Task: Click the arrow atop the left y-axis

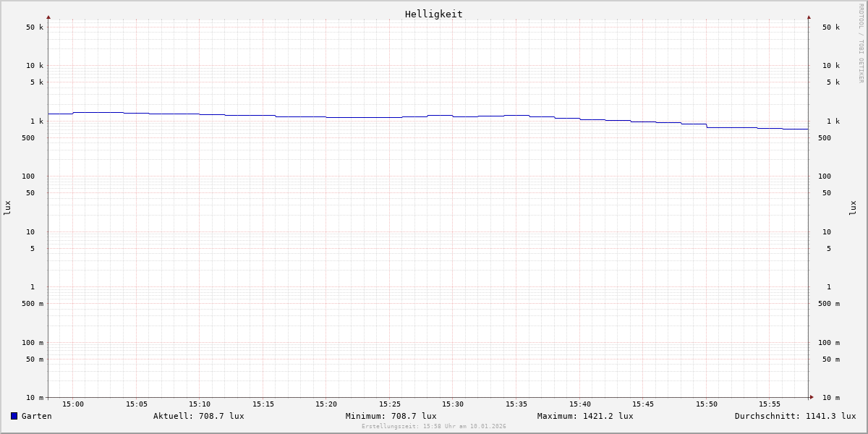Action: coord(48,17)
